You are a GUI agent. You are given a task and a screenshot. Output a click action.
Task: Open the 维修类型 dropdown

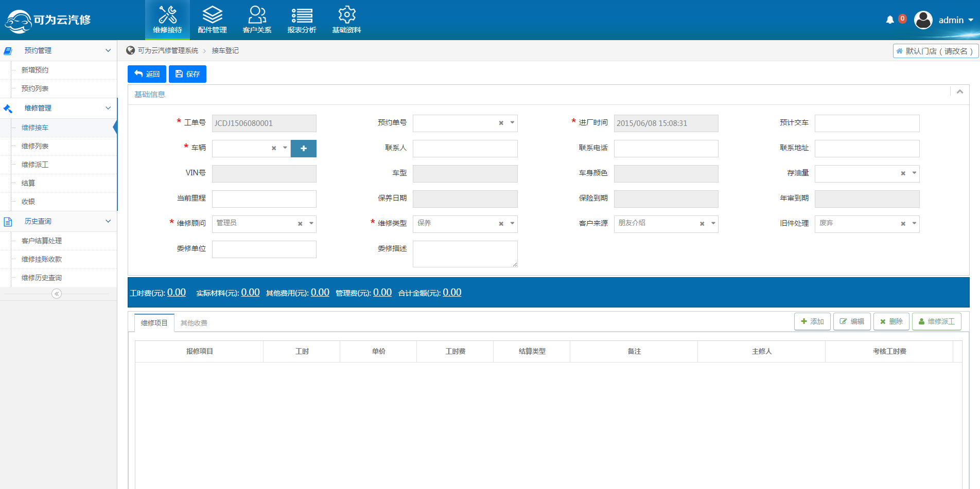point(512,224)
